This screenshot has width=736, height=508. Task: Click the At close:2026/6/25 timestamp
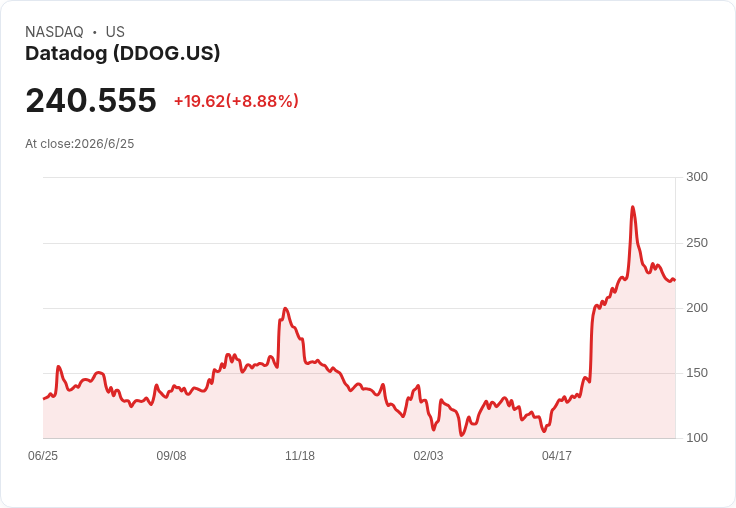(80, 144)
